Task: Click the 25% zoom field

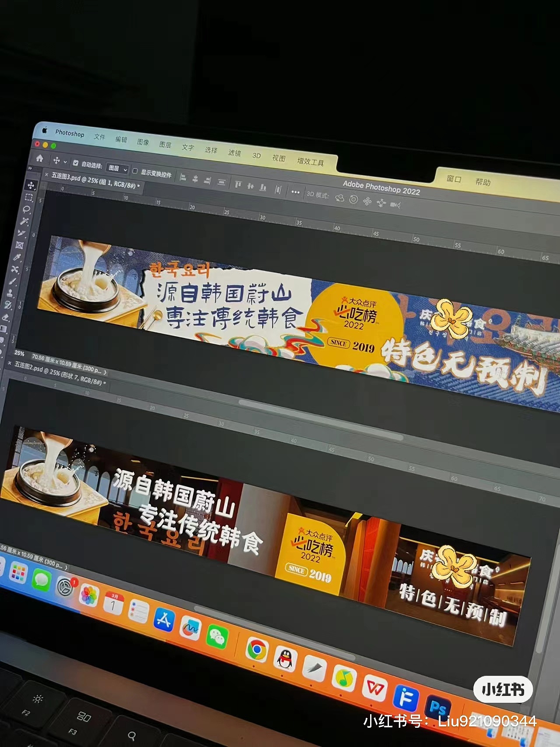Action: point(19,353)
